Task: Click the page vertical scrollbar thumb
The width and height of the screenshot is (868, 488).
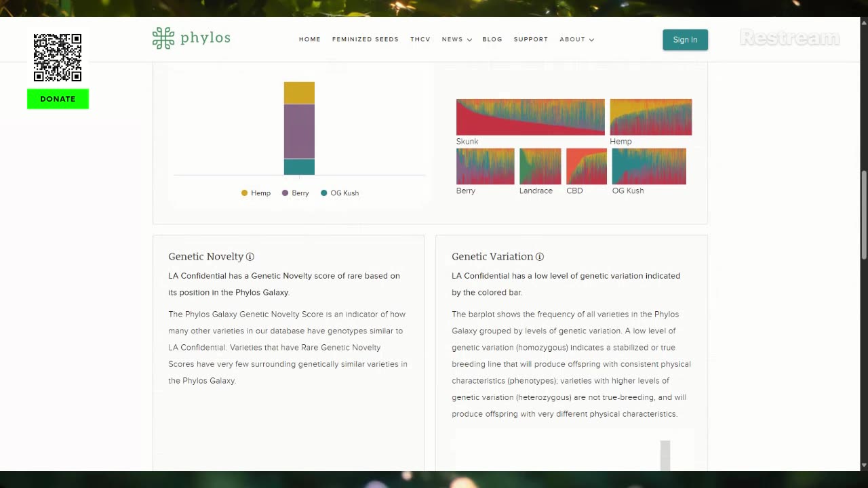Action: [864, 214]
